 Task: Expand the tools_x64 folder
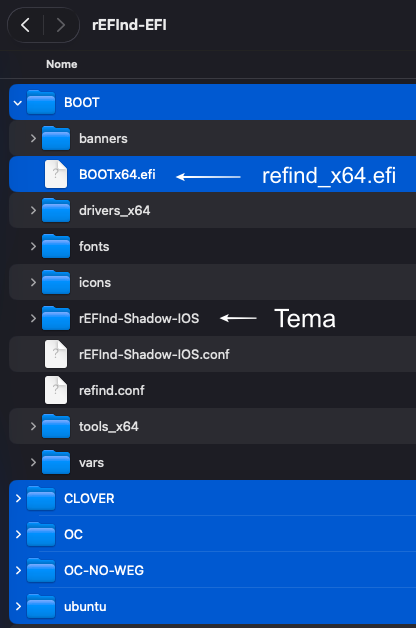coord(33,426)
